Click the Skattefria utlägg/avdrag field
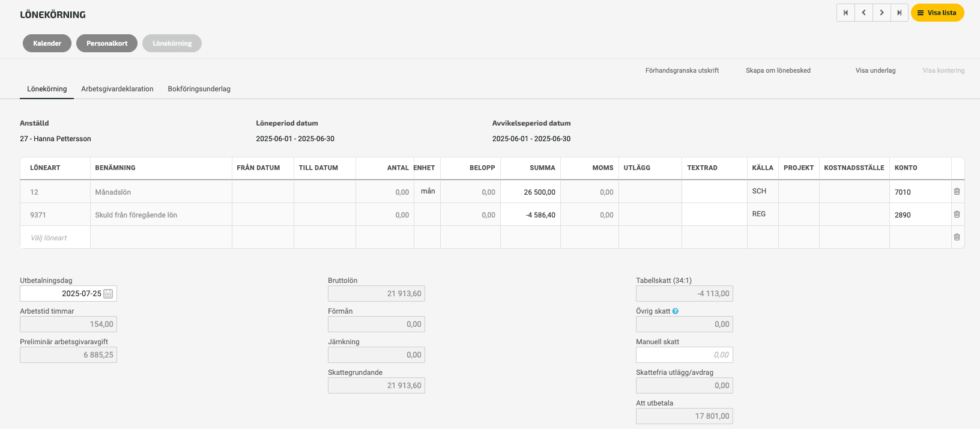 click(685, 385)
